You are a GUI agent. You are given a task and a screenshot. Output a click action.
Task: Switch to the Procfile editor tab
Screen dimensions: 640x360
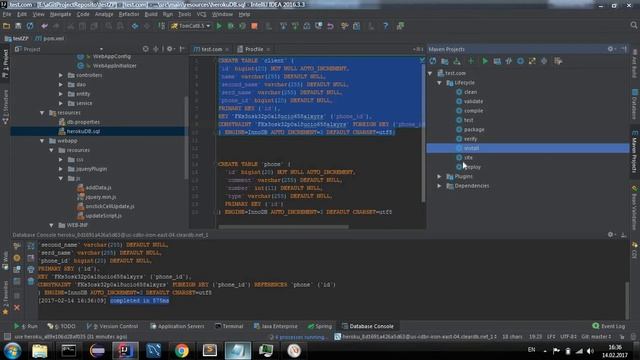tap(253, 49)
